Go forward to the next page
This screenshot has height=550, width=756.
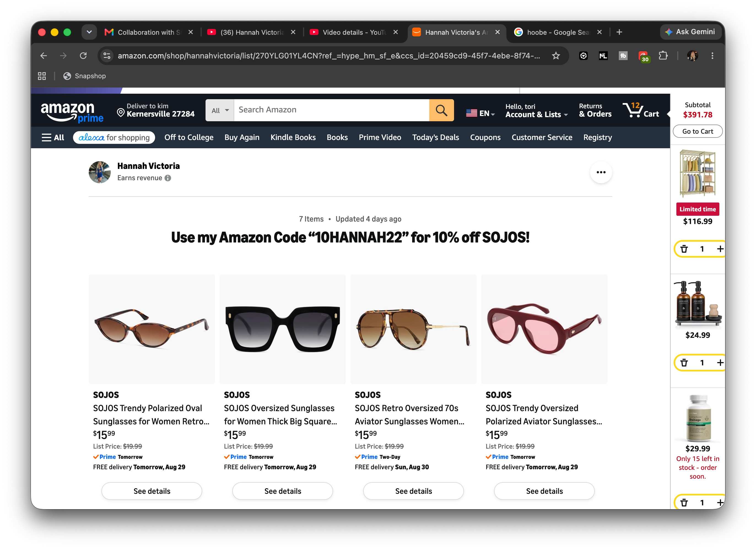pos(63,56)
